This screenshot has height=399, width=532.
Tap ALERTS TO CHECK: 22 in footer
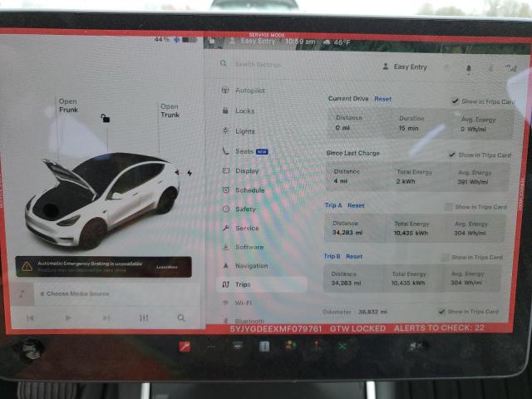tap(439, 328)
